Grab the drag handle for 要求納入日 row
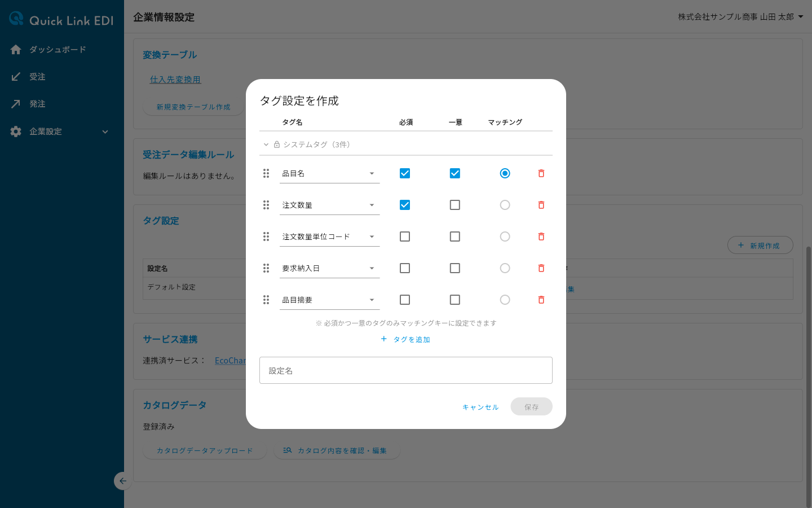This screenshot has width=812, height=508. click(266, 268)
